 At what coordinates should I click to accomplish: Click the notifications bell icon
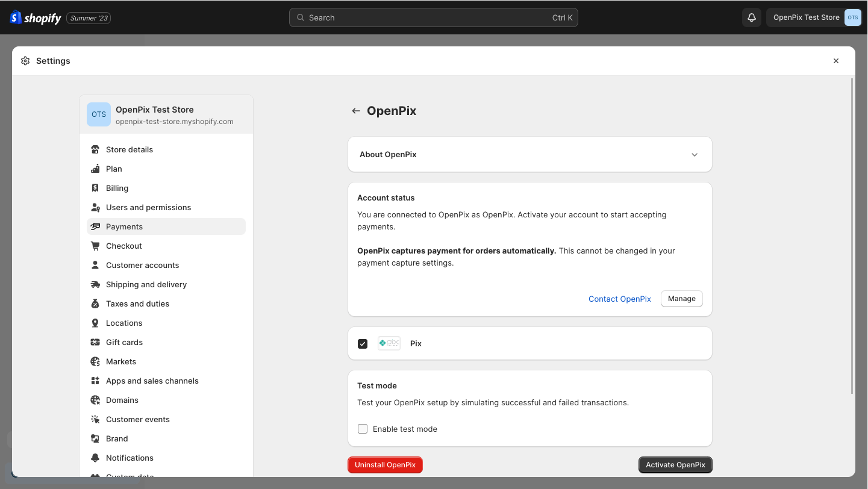(752, 17)
